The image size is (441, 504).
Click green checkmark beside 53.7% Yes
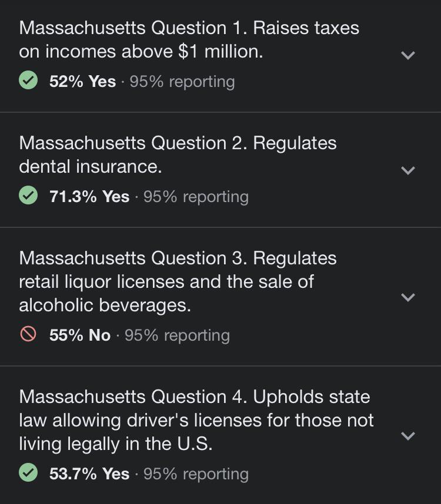click(28, 473)
